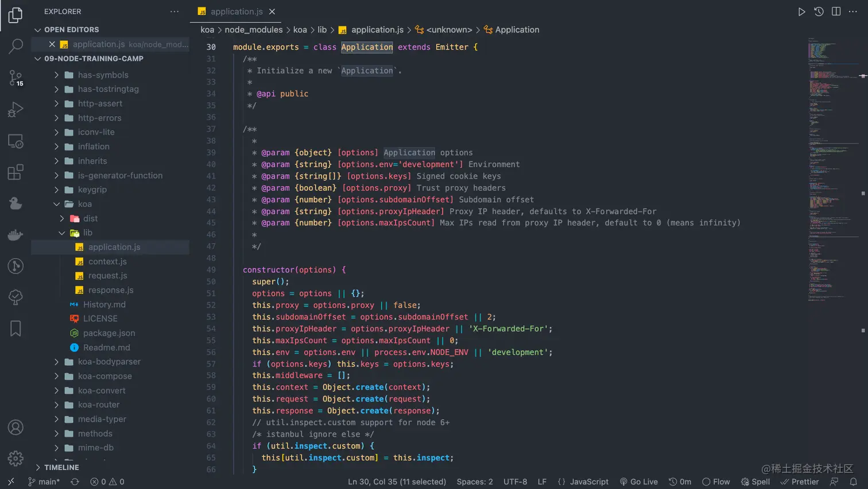This screenshot has height=489, width=868.
Task: Open package.json in the koa folder
Action: (110, 333)
